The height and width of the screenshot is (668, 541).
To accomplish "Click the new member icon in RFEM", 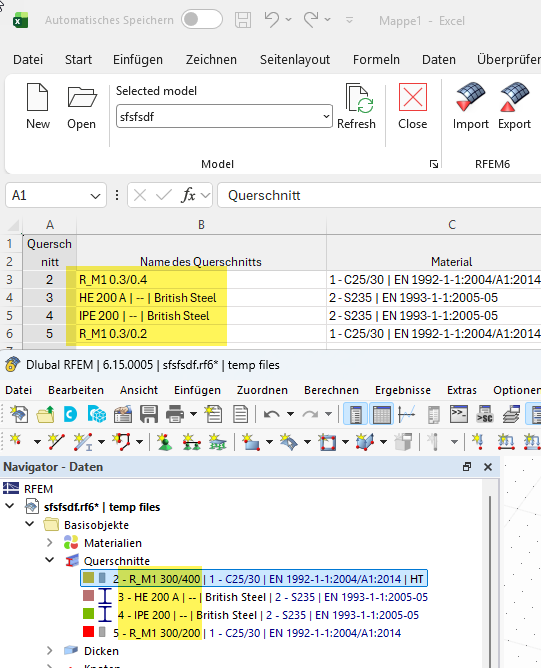I will coord(83,441).
